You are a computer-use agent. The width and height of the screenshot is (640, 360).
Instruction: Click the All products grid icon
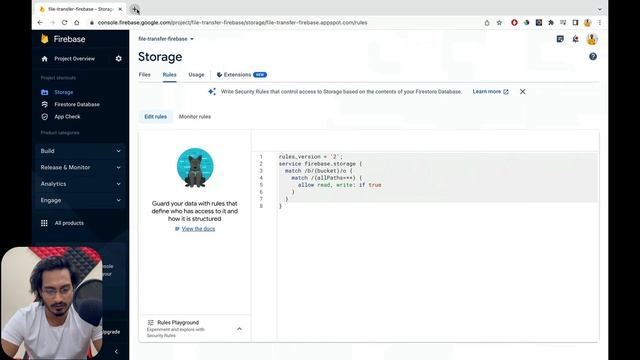coord(44,223)
